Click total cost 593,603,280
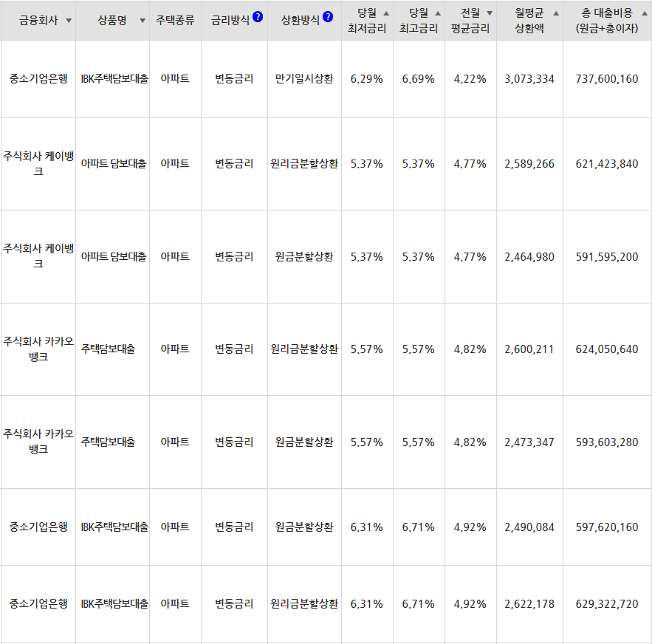 [x=607, y=442]
